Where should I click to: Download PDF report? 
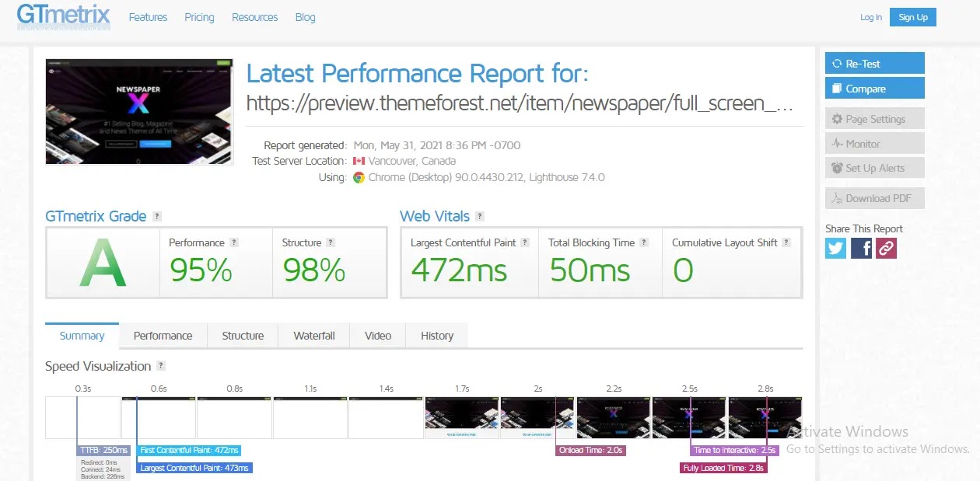[x=875, y=198]
